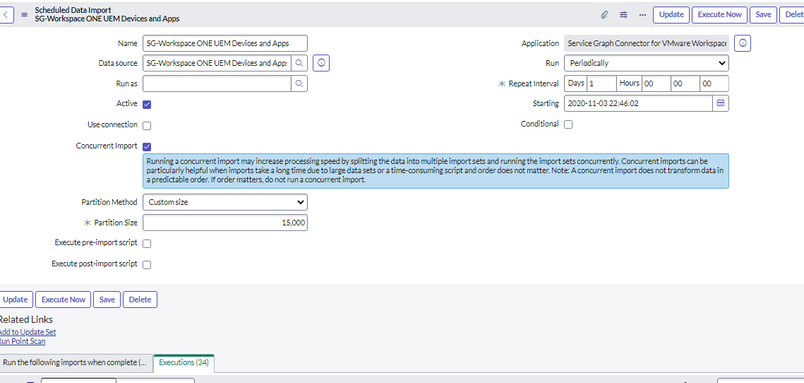Open personalize form settings sliders icon
The width and height of the screenshot is (804, 383).
(x=624, y=15)
